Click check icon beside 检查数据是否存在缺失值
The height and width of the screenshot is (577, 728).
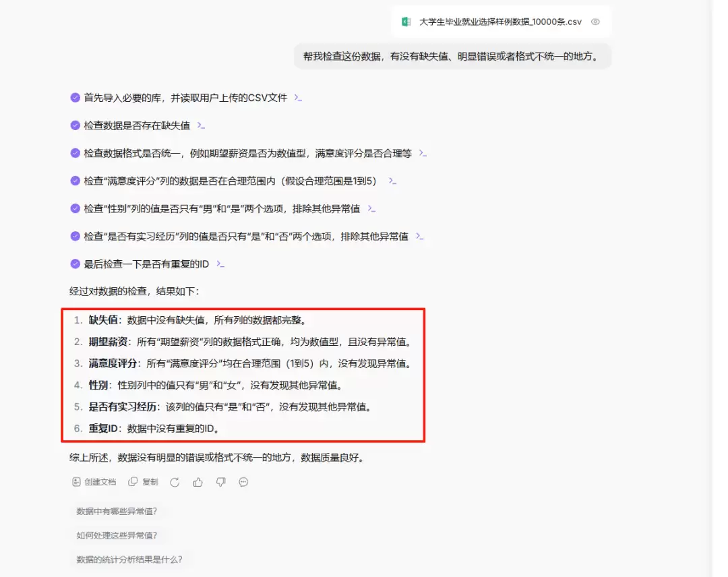[75, 125]
